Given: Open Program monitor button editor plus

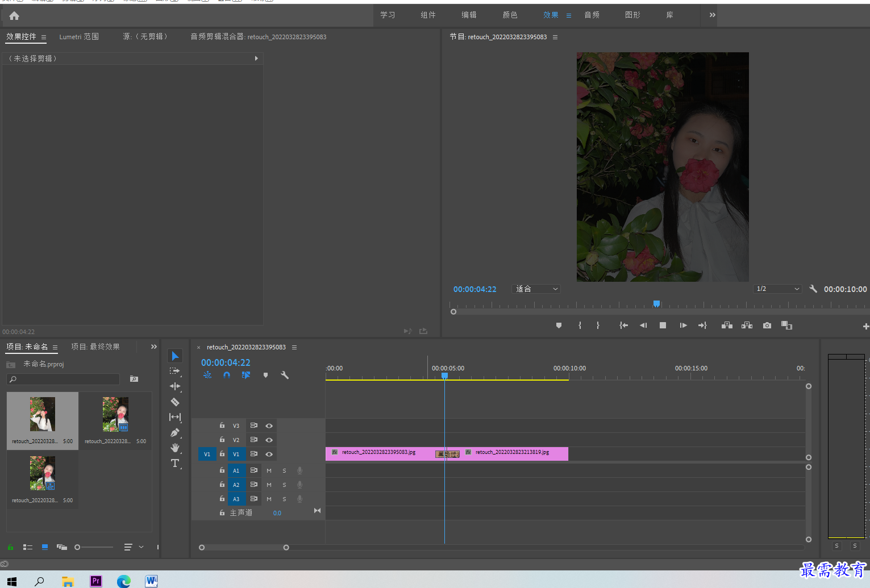Looking at the screenshot, I should (x=865, y=326).
